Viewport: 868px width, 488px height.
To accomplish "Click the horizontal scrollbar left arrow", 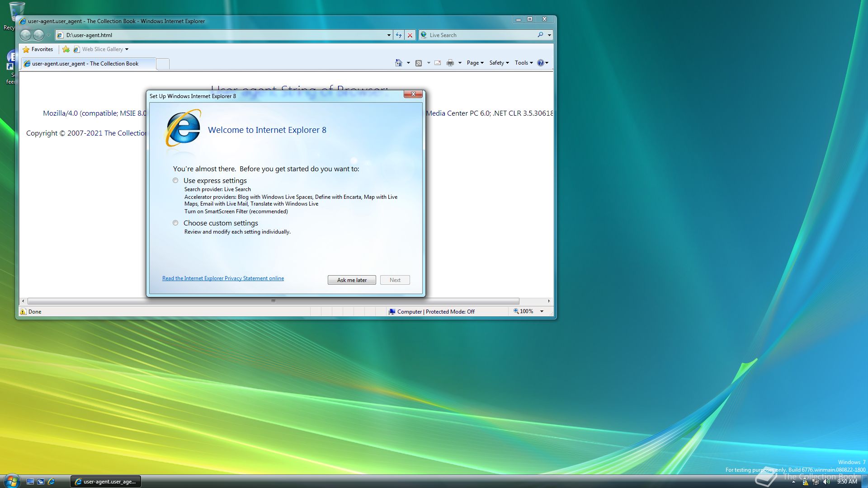I will pyautogui.click(x=23, y=301).
